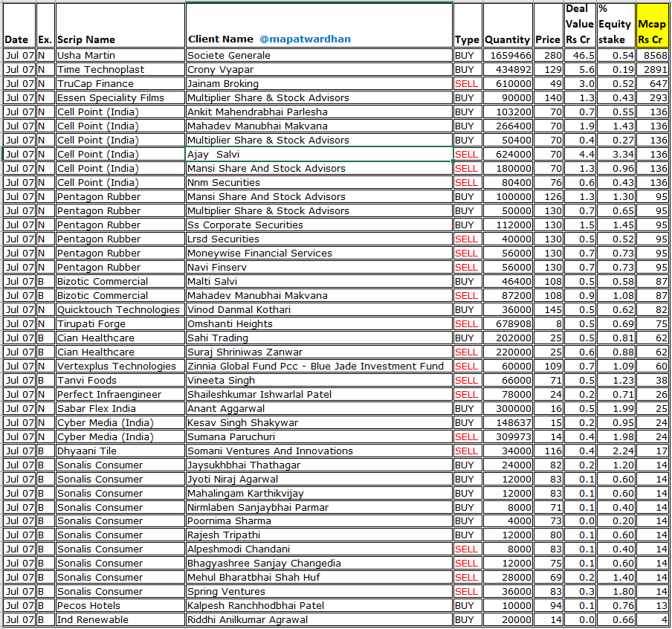Viewport: 672px width, 629px height.
Task: Select the quantity cell '624000'
Action: click(508, 155)
